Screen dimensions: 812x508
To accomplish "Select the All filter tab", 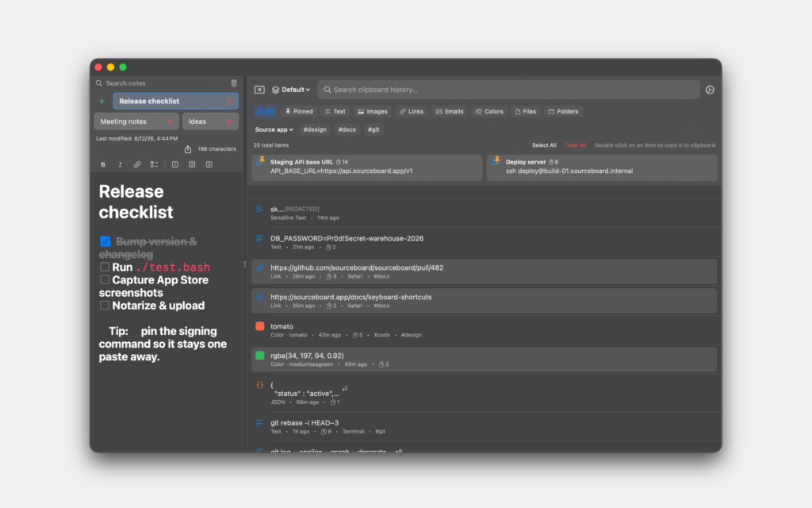I will (x=265, y=111).
